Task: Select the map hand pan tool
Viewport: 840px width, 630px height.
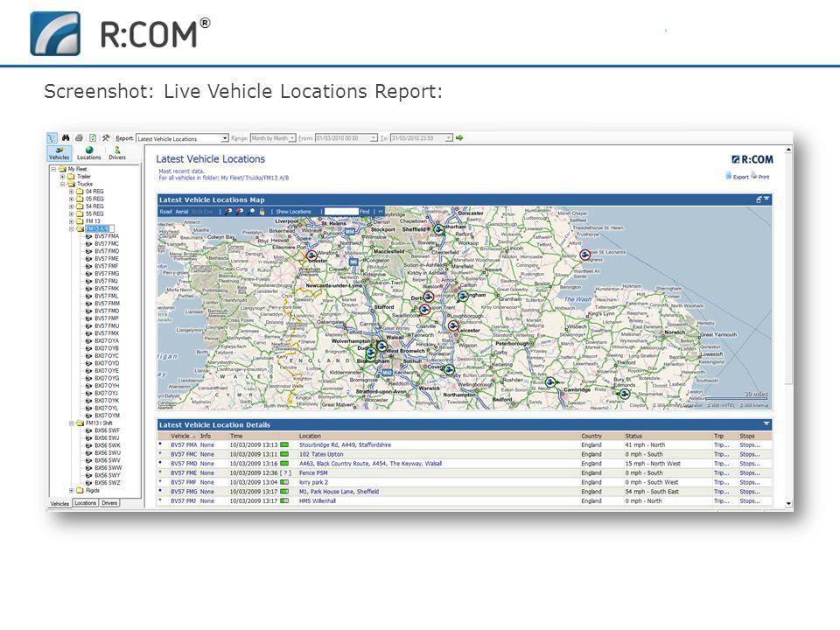Action: point(262,212)
